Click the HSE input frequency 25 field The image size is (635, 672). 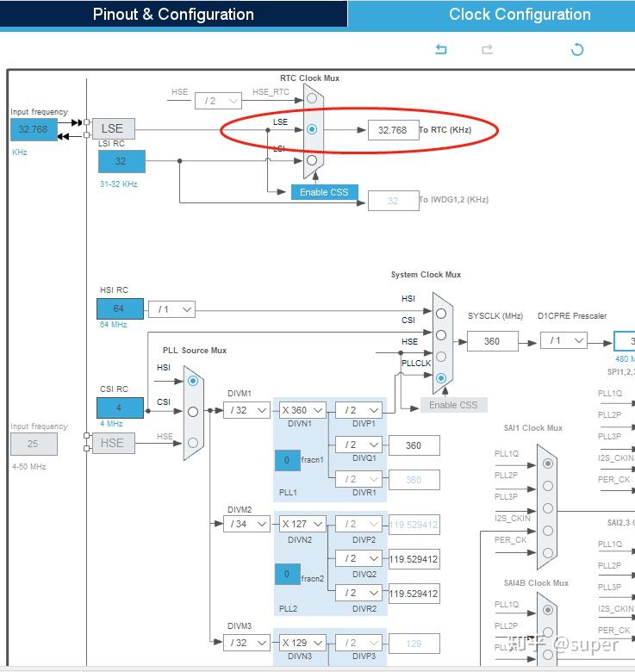tap(34, 444)
